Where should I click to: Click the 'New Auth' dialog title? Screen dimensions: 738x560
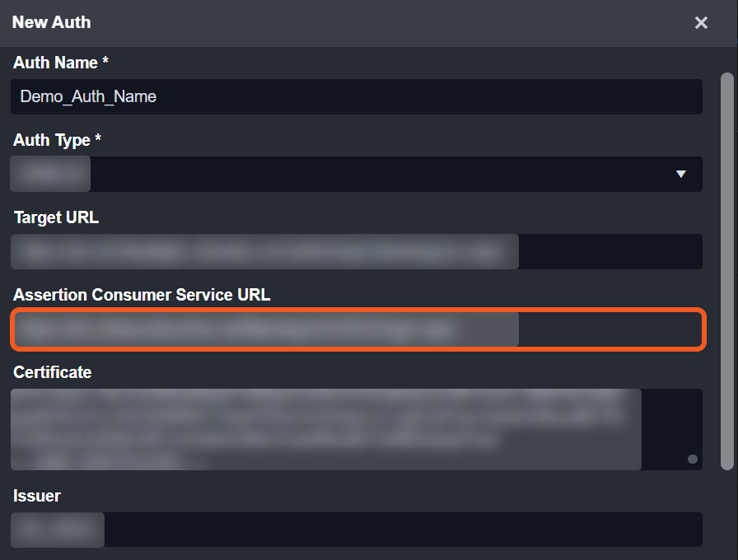coord(51,22)
